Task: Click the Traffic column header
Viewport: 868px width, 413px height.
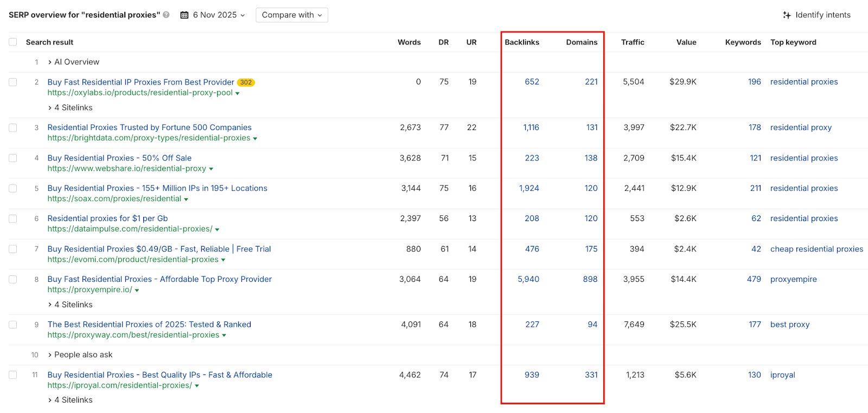Action: [x=633, y=42]
